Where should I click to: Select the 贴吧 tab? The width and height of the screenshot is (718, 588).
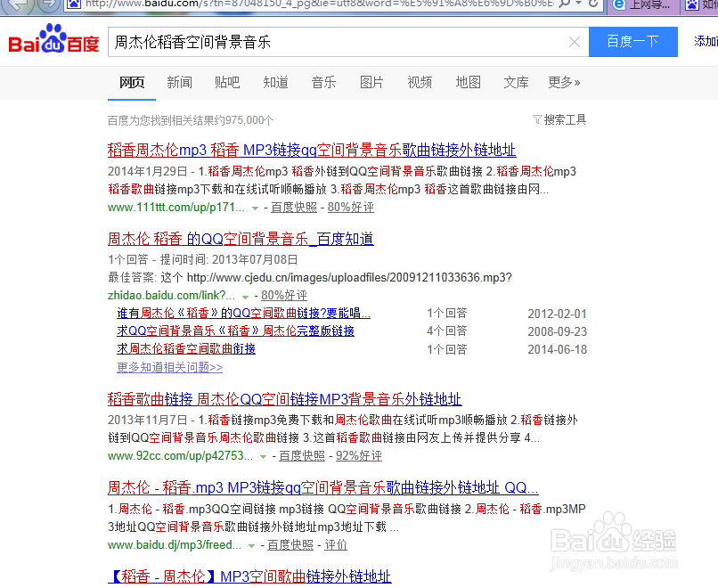(x=227, y=83)
